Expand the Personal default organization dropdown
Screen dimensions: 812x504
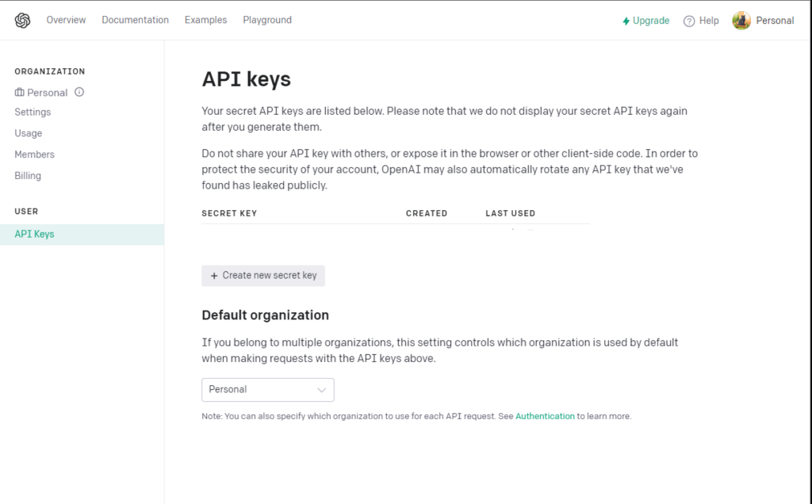coord(268,390)
